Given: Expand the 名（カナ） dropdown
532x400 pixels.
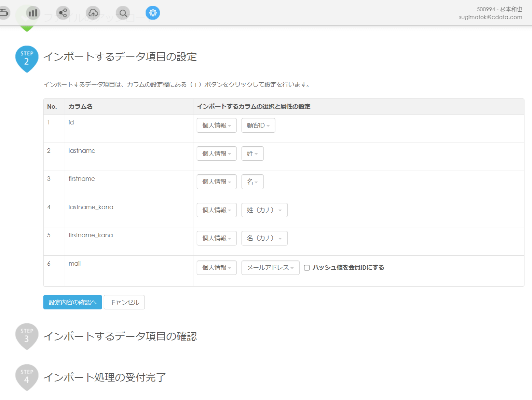Looking at the screenshot, I should point(264,238).
